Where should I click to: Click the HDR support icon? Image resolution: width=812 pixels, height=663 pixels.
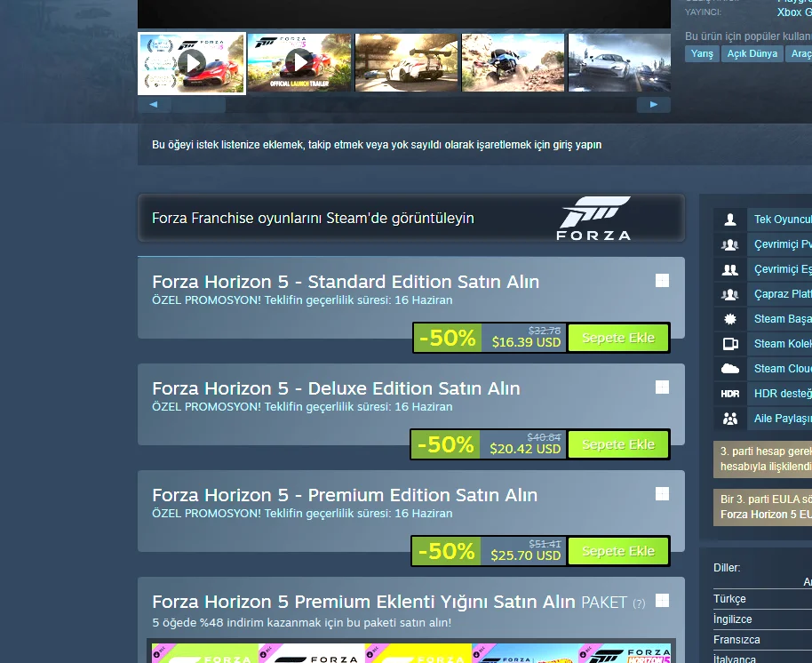[x=730, y=394]
